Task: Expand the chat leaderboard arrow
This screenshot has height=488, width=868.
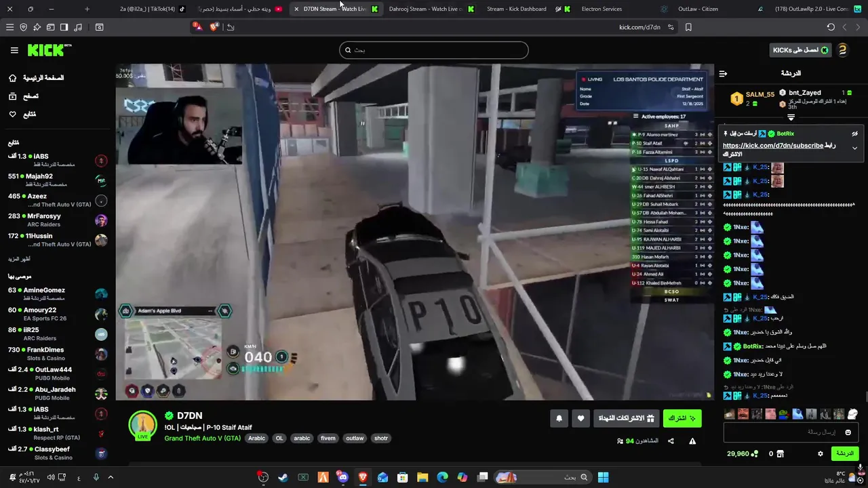Action: click(x=791, y=118)
